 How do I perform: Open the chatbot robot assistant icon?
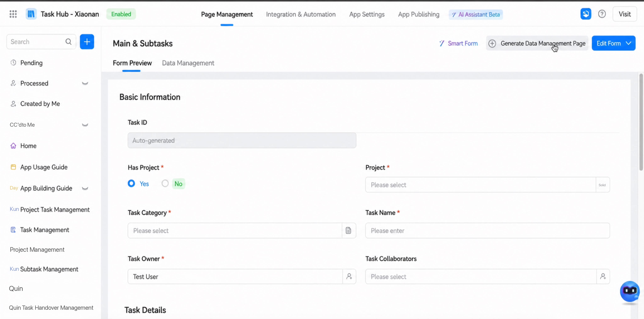(x=630, y=291)
